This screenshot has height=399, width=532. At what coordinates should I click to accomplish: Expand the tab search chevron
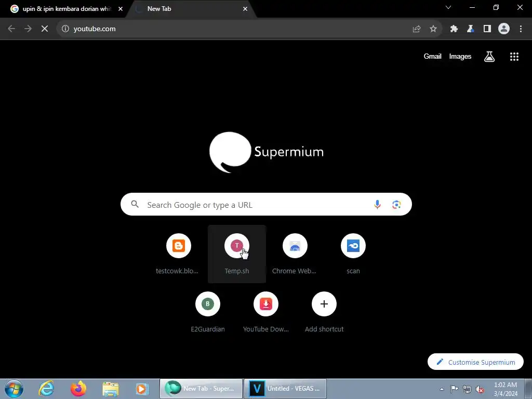[448, 7]
